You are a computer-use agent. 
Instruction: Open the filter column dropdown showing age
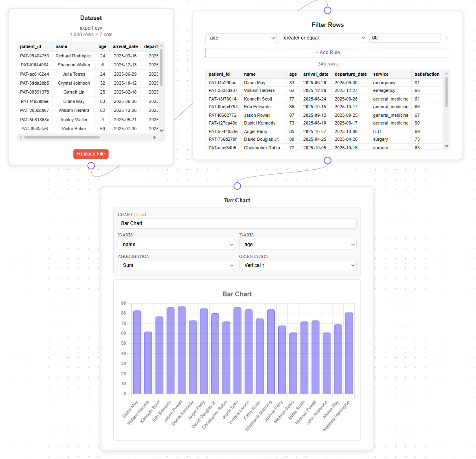(241, 38)
